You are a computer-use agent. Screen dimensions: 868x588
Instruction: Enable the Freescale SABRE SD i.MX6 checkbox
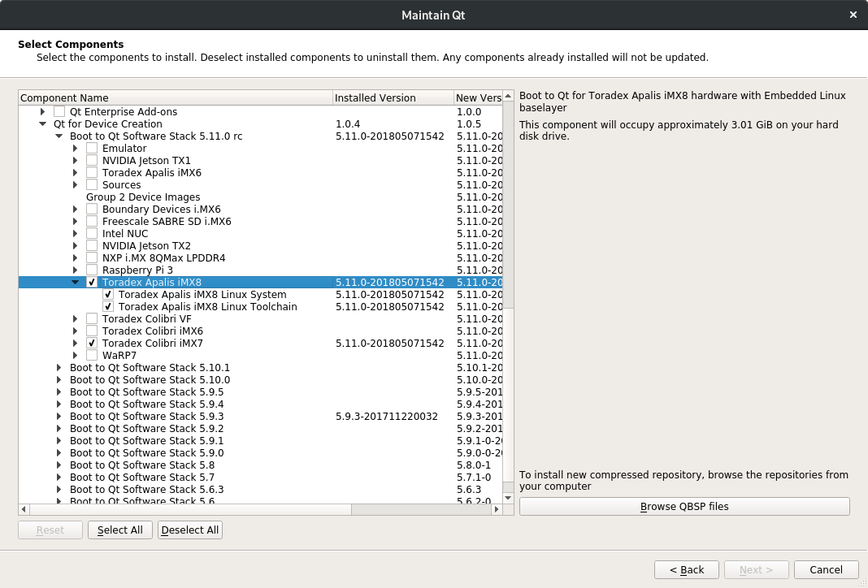pyautogui.click(x=92, y=221)
